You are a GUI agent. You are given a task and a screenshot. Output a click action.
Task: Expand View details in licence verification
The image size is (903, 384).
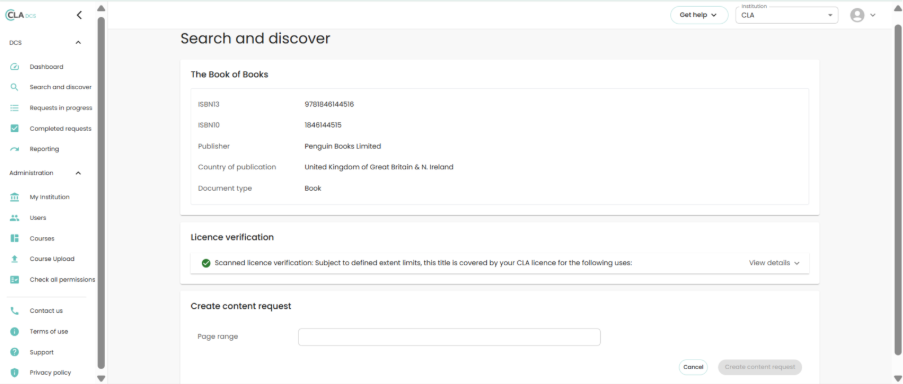coord(774,263)
